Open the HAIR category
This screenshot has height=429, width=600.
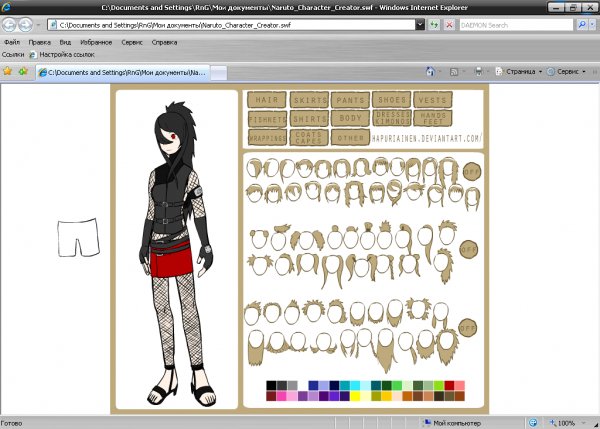pyautogui.click(x=267, y=100)
